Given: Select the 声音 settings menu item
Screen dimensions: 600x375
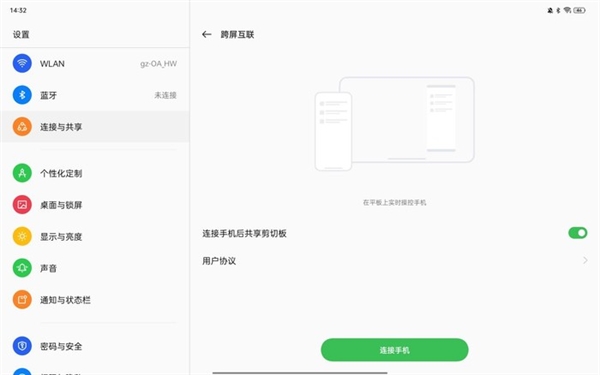Looking at the screenshot, I should [95, 268].
